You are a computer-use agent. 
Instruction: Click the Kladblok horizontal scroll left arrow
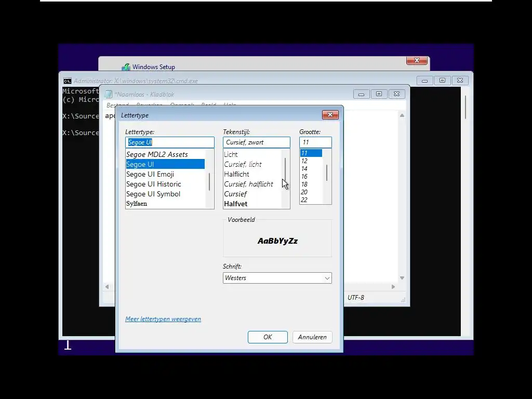coord(107,287)
